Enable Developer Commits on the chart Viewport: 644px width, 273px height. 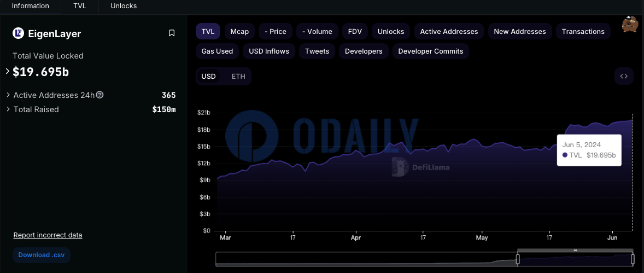tap(430, 51)
